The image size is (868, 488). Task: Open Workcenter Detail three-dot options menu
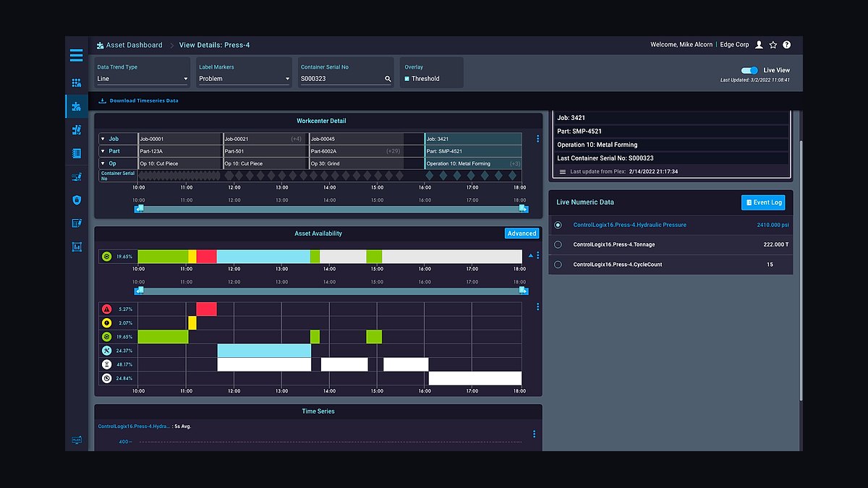(537, 139)
